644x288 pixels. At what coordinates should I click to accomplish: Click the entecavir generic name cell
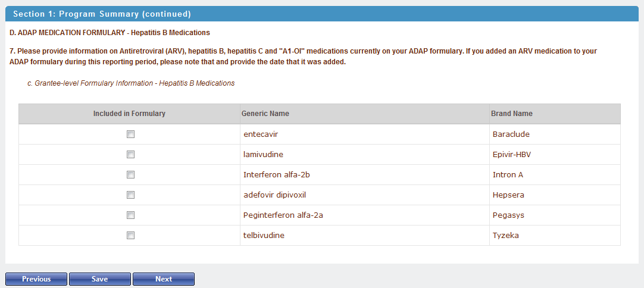pyautogui.click(x=261, y=134)
